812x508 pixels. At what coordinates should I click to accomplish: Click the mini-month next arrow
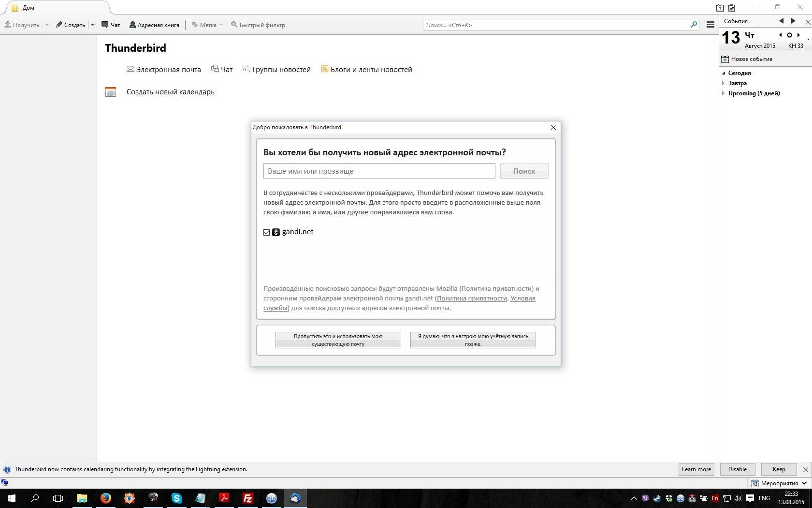coord(798,35)
